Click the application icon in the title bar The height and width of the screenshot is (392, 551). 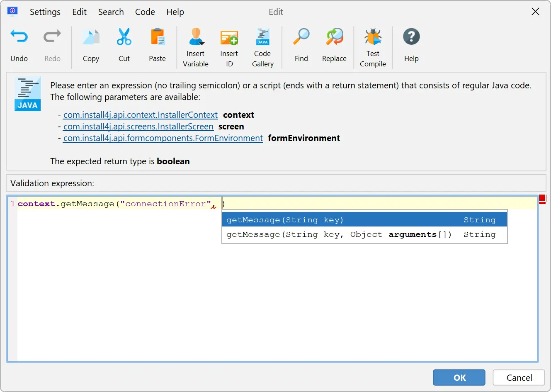pos(12,11)
